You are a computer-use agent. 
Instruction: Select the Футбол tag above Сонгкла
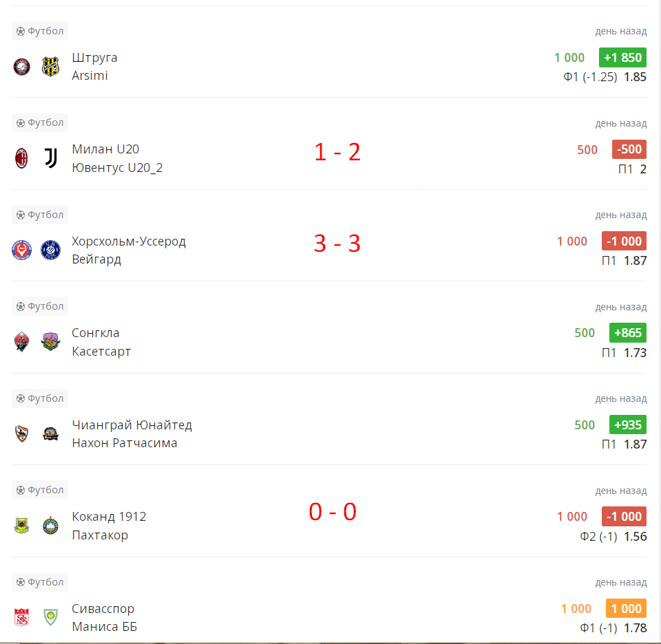pyautogui.click(x=40, y=306)
